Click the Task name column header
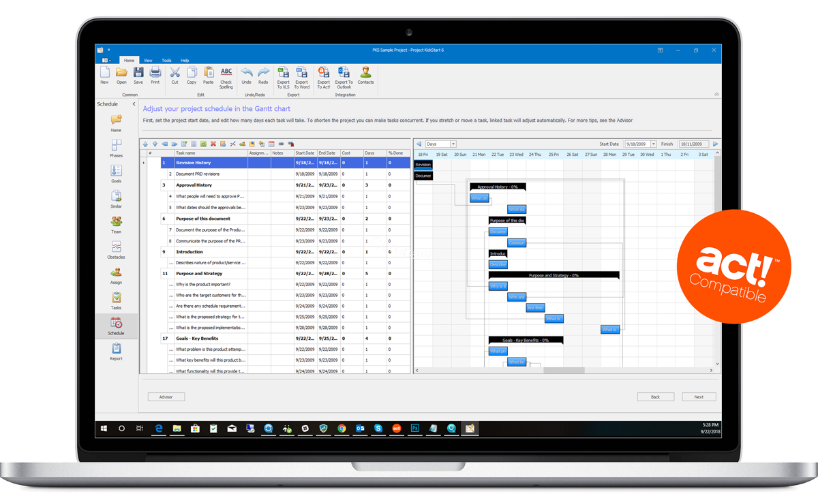818x504 pixels. [211, 153]
